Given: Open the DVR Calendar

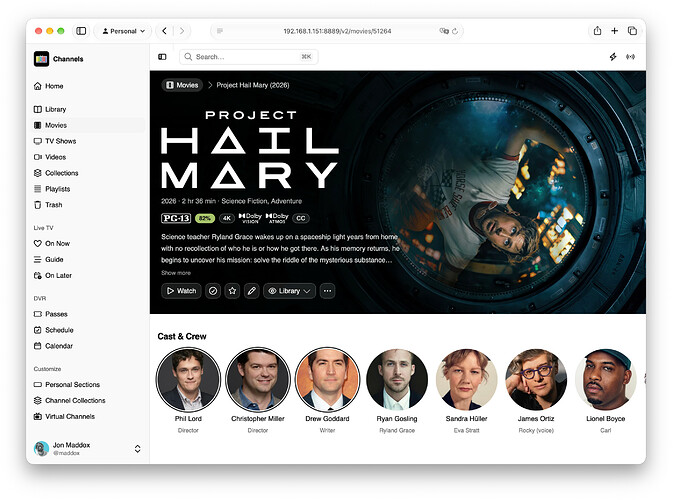Looking at the screenshot, I should coord(53,345).
